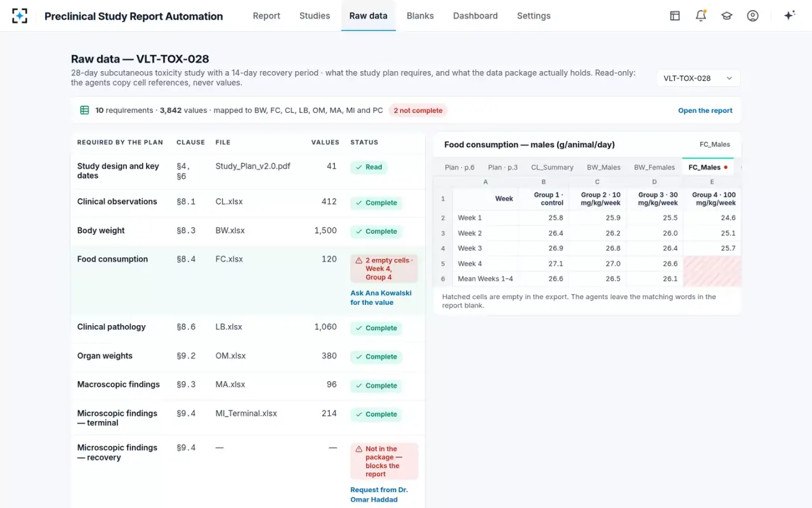
Task: Click the Study_Plan_v2.0.pdf file name
Action: click(x=253, y=166)
